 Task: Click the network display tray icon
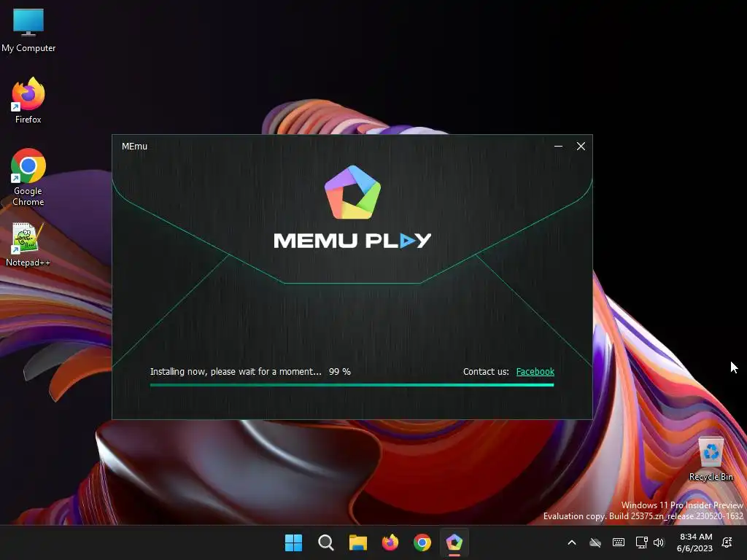point(641,542)
